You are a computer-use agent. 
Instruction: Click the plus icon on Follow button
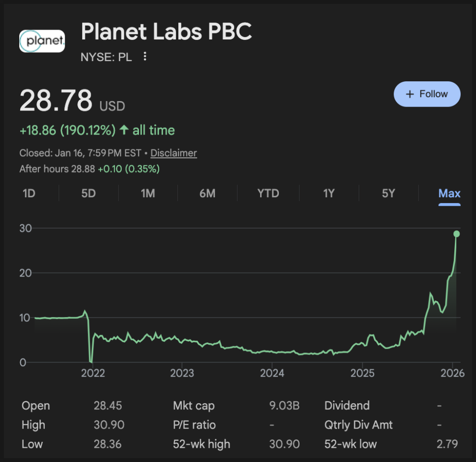409,94
